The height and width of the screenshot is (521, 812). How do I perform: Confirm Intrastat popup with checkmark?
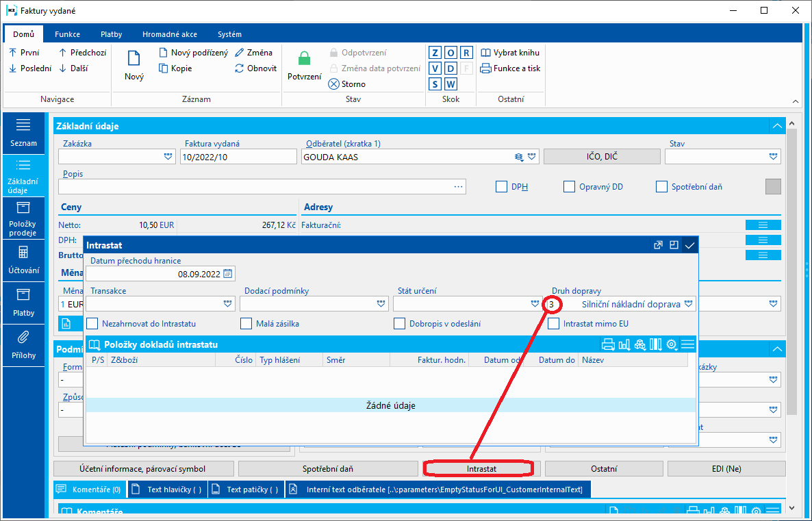click(x=689, y=245)
